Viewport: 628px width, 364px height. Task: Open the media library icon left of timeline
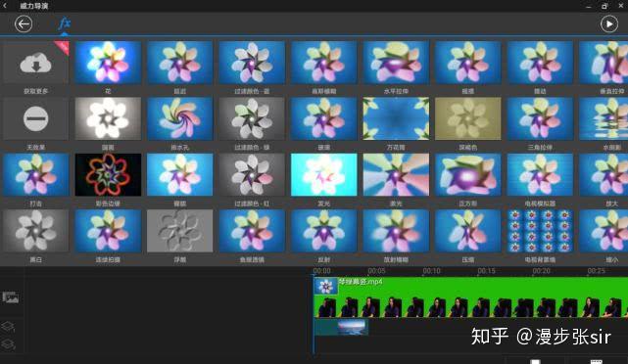[11, 297]
